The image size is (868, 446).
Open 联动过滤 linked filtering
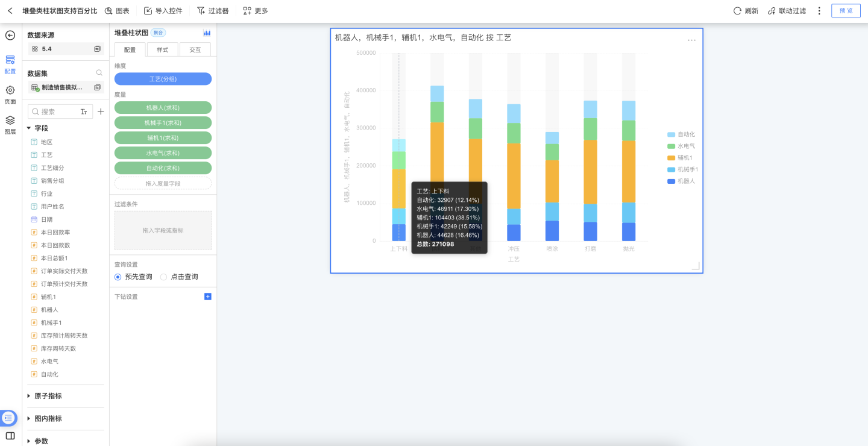pos(787,11)
